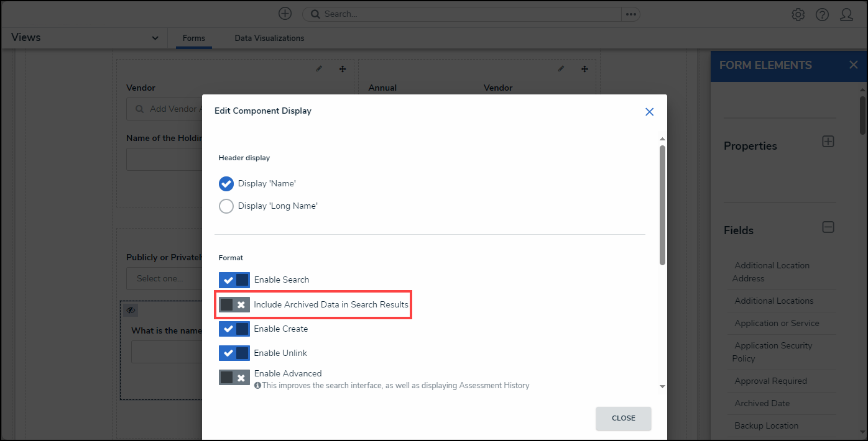The width and height of the screenshot is (868, 441).
Task: Open the settings gear icon
Action: 798,14
